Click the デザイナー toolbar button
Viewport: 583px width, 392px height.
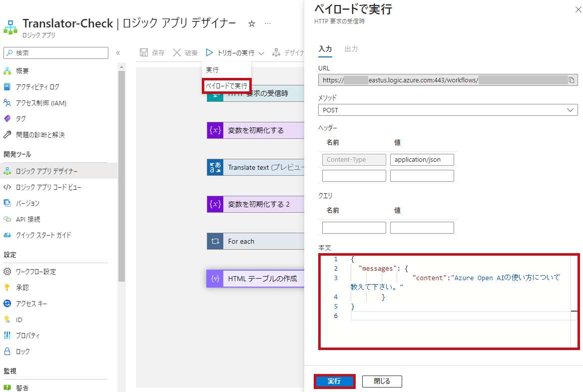coord(288,53)
